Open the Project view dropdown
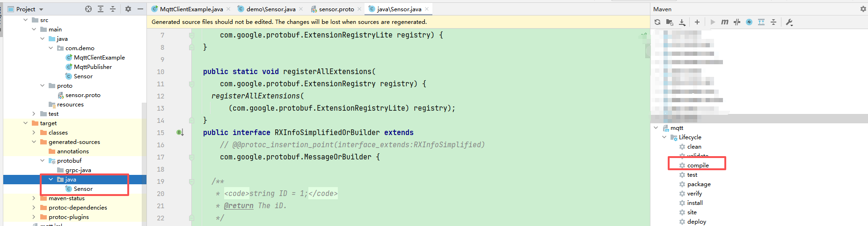868x226 pixels. [x=41, y=9]
